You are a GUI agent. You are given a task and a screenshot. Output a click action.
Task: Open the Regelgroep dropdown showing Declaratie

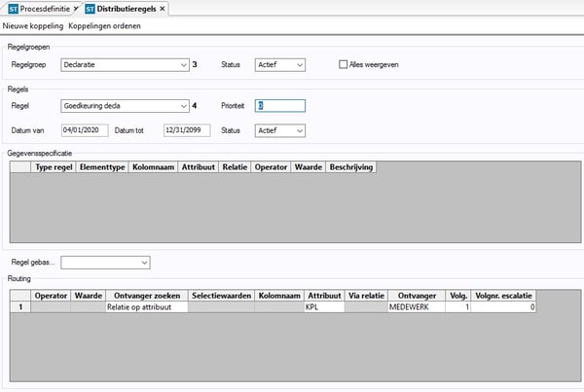(x=125, y=65)
